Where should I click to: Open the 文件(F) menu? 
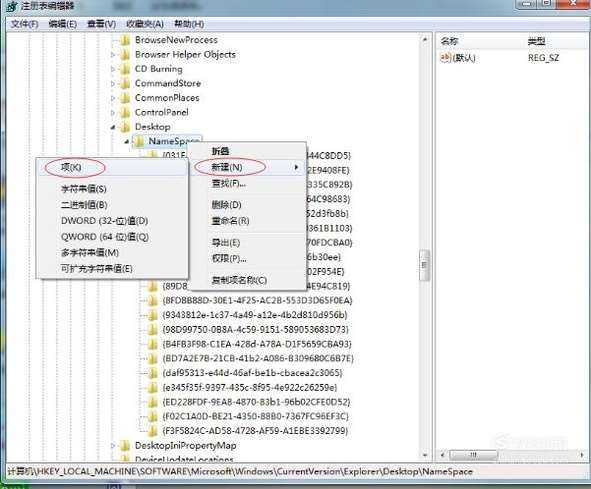coord(24,24)
